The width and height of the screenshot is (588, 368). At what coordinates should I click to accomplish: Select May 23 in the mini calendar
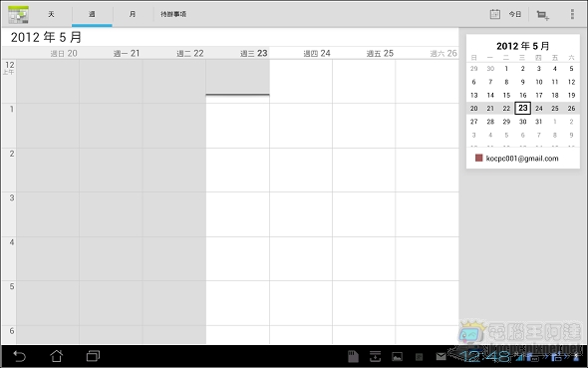[523, 108]
